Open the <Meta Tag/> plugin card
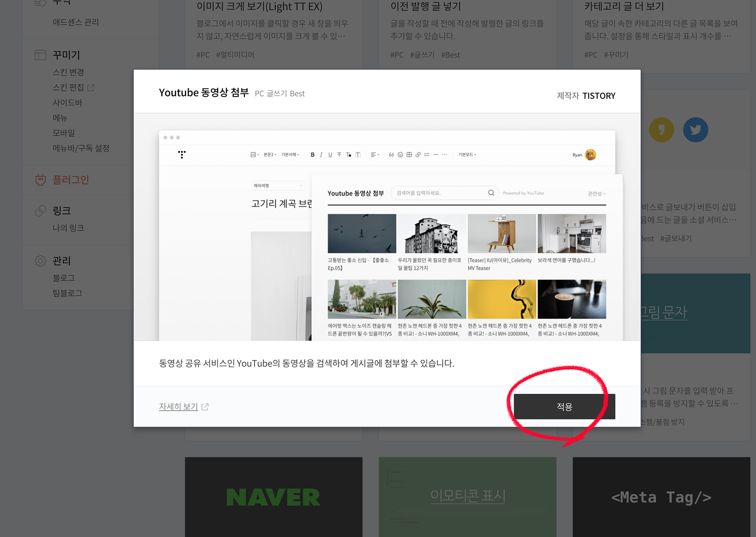Image resolution: width=756 pixels, height=537 pixels. pyautogui.click(x=661, y=497)
